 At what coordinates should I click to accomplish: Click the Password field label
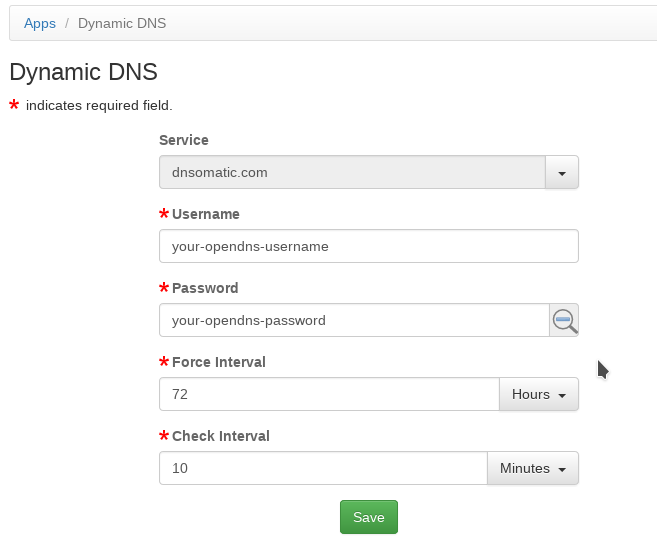point(205,288)
